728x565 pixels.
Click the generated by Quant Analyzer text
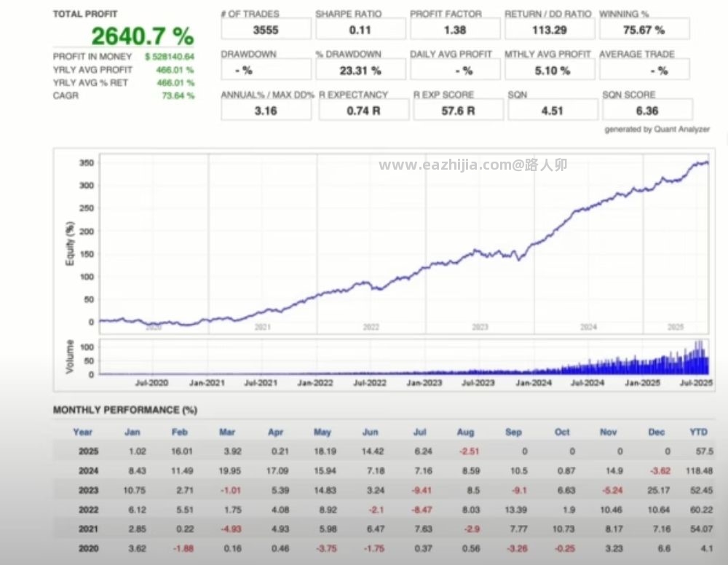pos(657,130)
